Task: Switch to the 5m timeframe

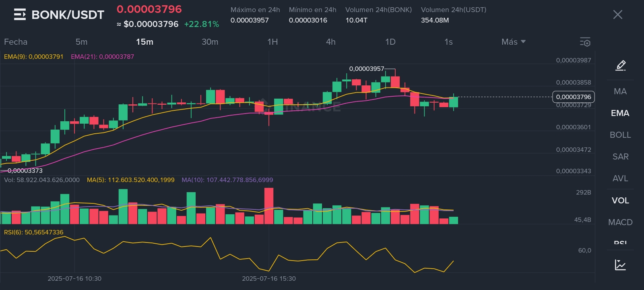Action: pyautogui.click(x=81, y=42)
